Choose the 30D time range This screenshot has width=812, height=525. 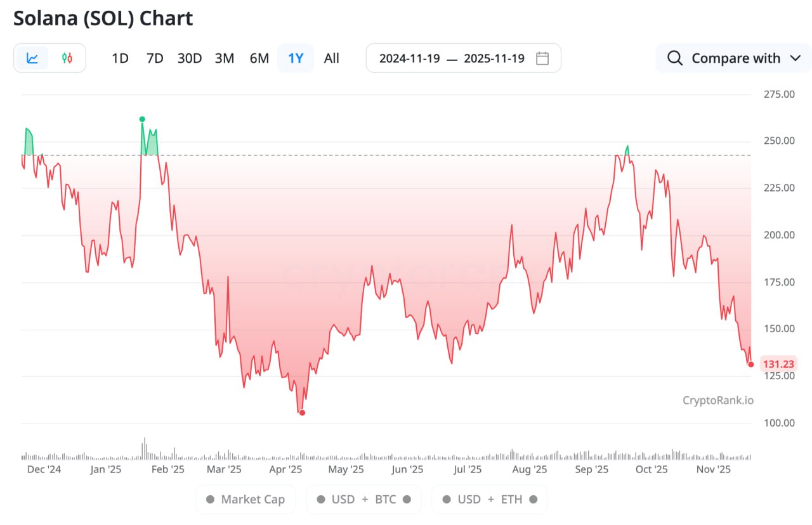189,58
